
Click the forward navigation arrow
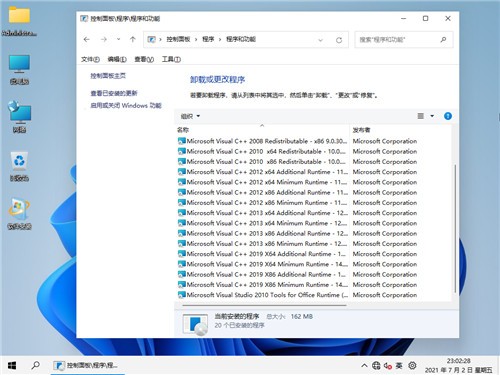coord(104,40)
